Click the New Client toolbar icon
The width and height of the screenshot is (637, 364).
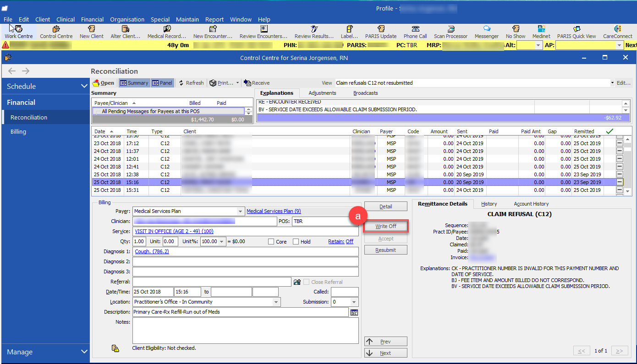[92, 32]
